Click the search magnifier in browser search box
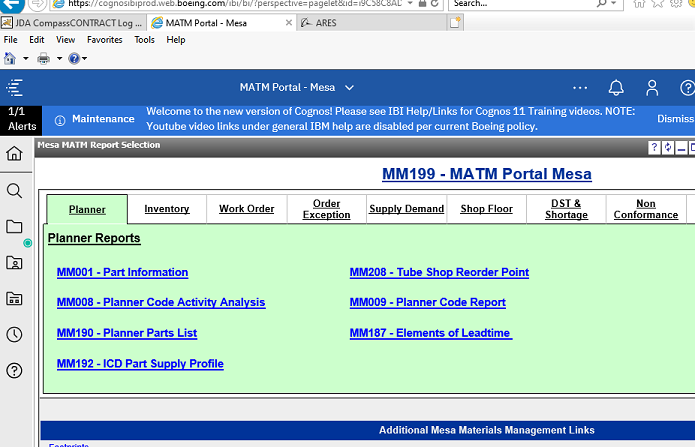This screenshot has height=447, width=695. [601, 4]
